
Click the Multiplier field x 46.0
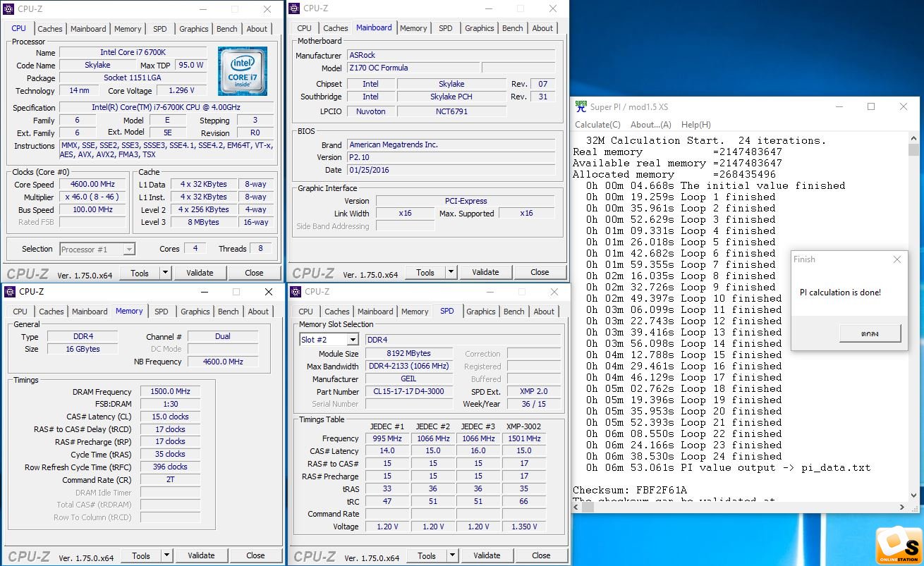point(92,197)
